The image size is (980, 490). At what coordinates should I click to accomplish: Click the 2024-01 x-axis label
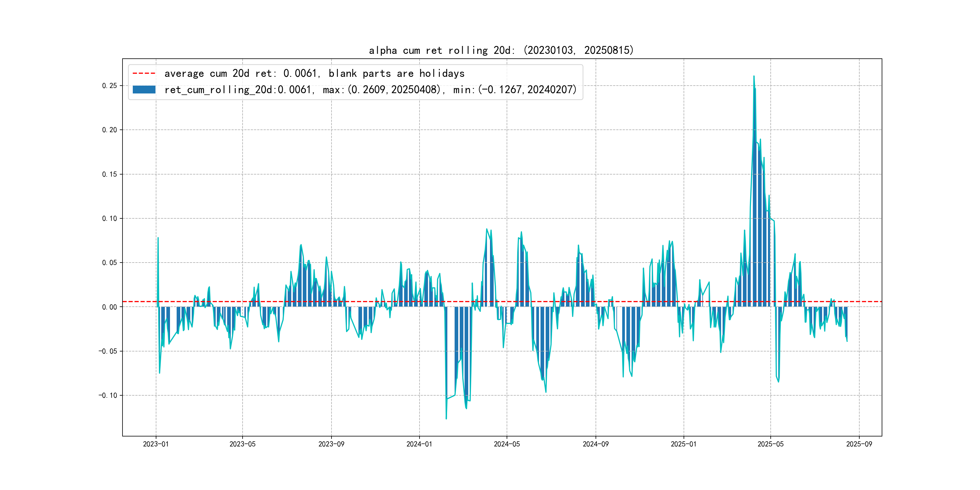tap(419, 444)
